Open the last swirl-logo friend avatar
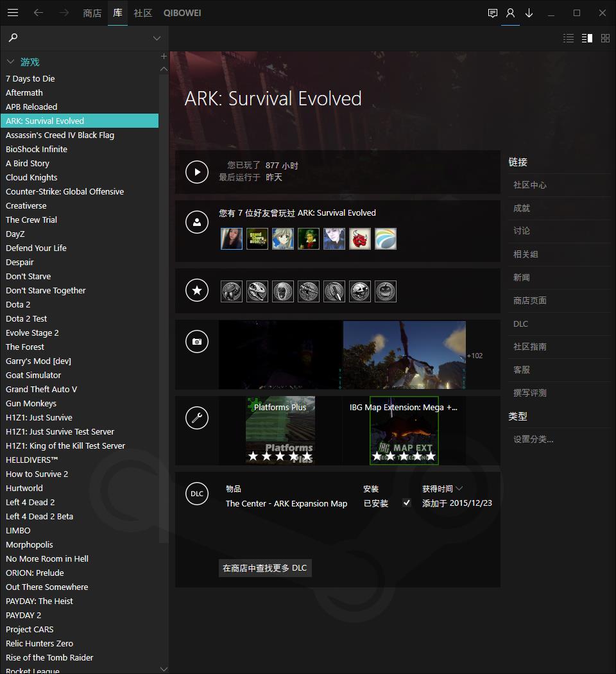The width and height of the screenshot is (616, 674). tap(386, 239)
